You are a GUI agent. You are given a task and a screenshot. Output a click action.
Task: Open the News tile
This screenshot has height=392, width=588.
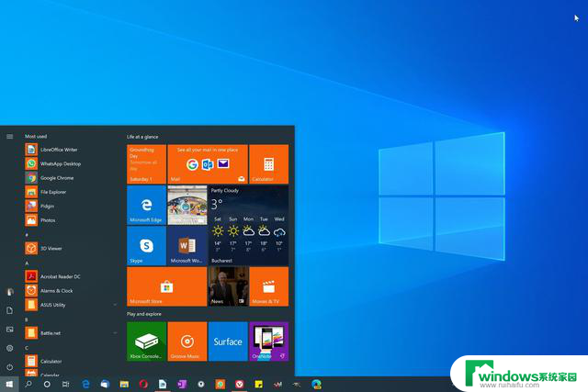[x=228, y=286]
